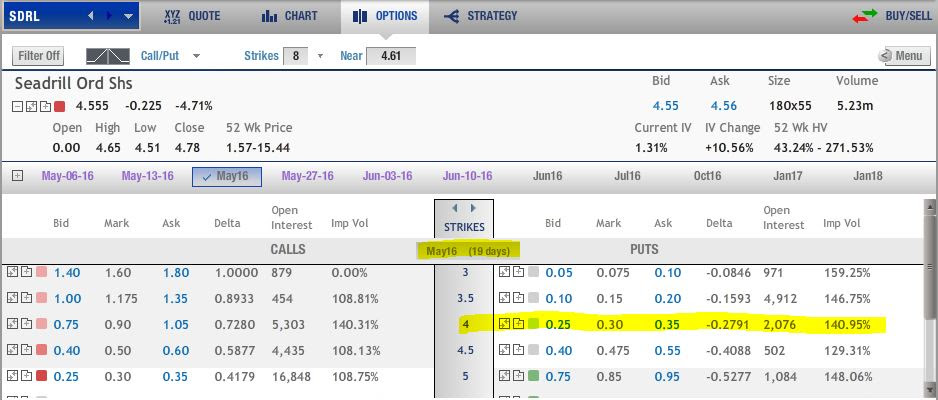938x400 pixels.
Task: Click the minus box icon under Seadrill Ord Shs
Action: [18, 106]
